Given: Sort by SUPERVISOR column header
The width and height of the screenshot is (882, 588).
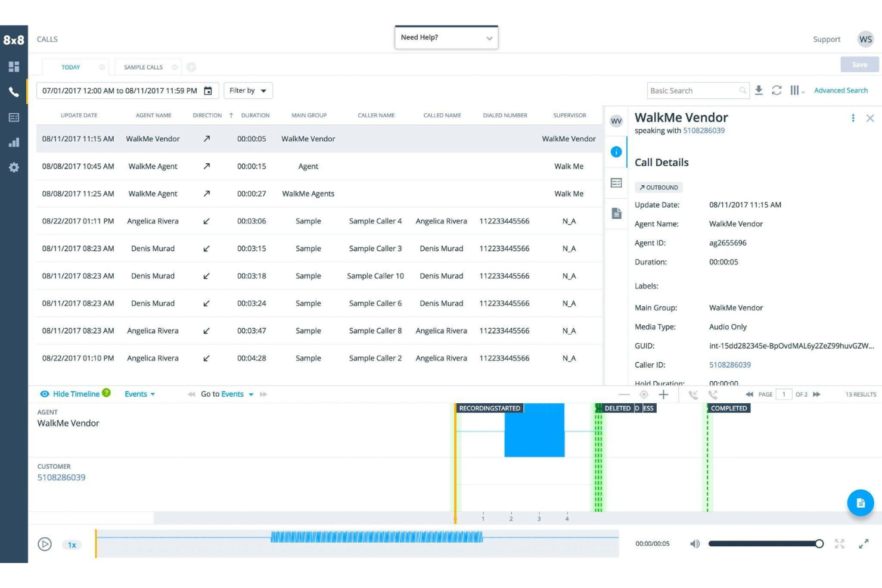Looking at the screenshot, I should click(569, 115).
